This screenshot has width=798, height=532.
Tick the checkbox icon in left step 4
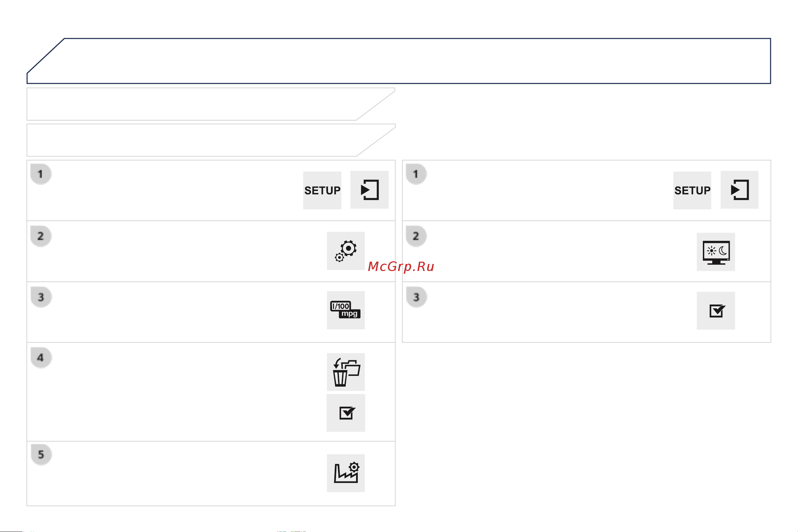point(345,413)
